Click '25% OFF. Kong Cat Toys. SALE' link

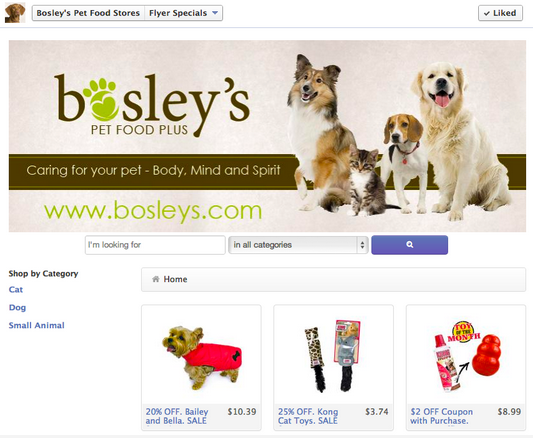tap(308, 416)
